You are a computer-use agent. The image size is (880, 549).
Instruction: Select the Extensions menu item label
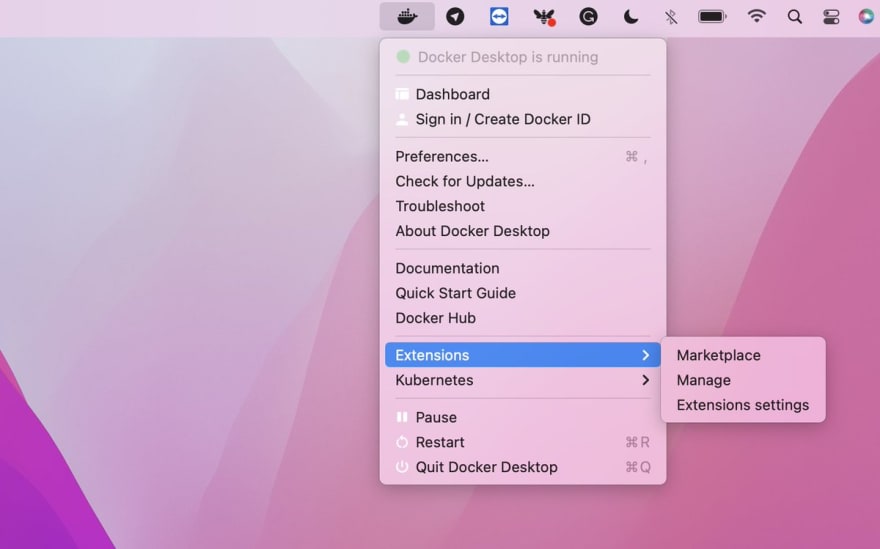click(432, 355)
